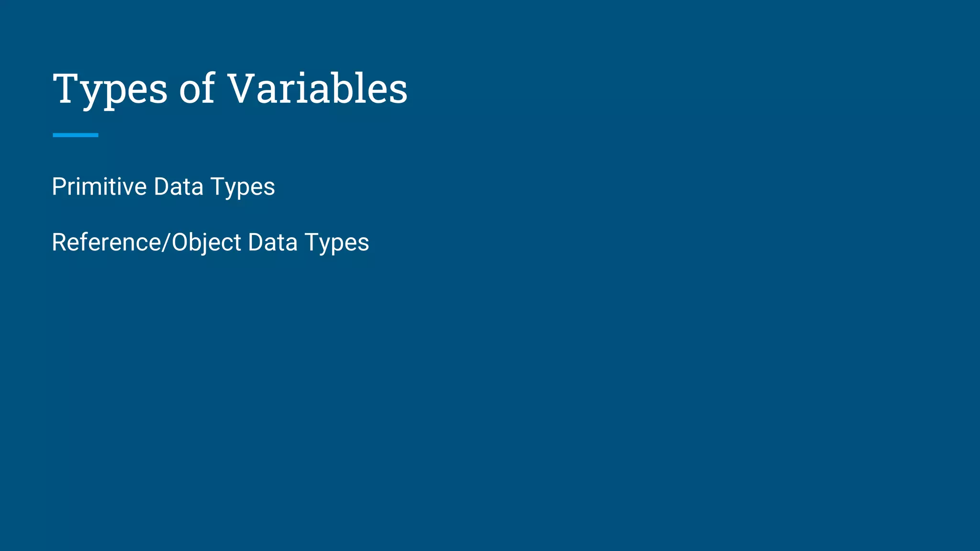The height and width of the screenshot is (551, 980).
Task: Click "Types" in the Primitive Data Types line
Action: pos(243,187)
